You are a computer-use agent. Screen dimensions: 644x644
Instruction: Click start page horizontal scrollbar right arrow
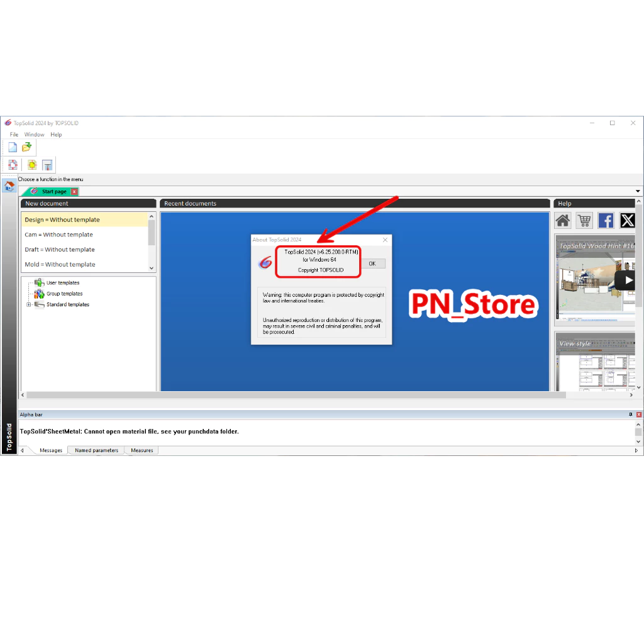pyautogui.click(x=631, y=395)
